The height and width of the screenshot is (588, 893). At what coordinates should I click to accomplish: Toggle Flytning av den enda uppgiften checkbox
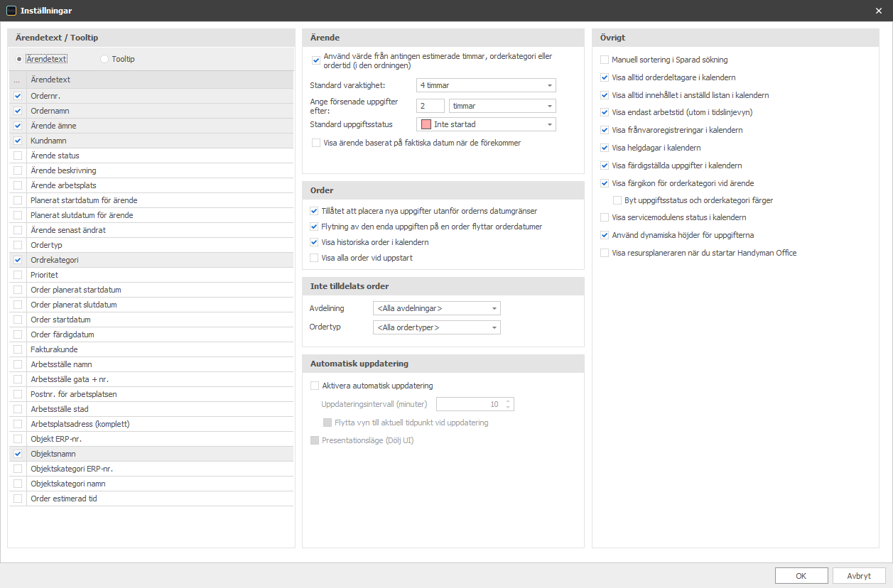tap(314, 227)
